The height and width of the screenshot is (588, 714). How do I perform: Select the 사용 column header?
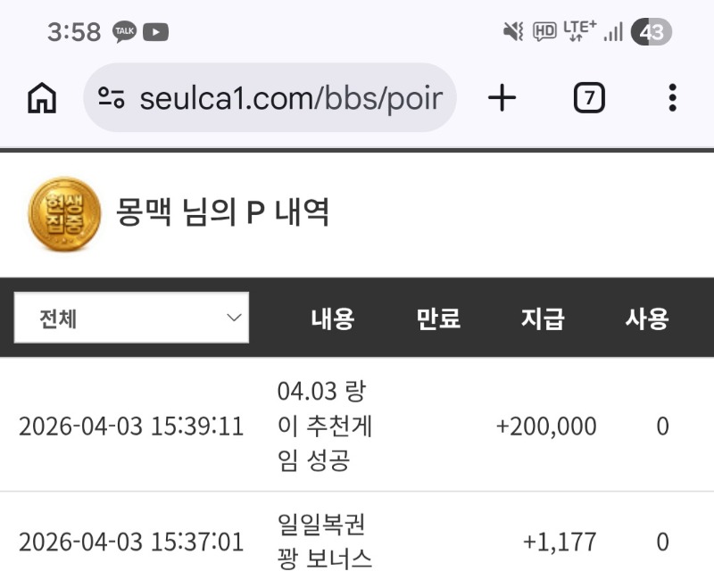click(x=647, y=319)
